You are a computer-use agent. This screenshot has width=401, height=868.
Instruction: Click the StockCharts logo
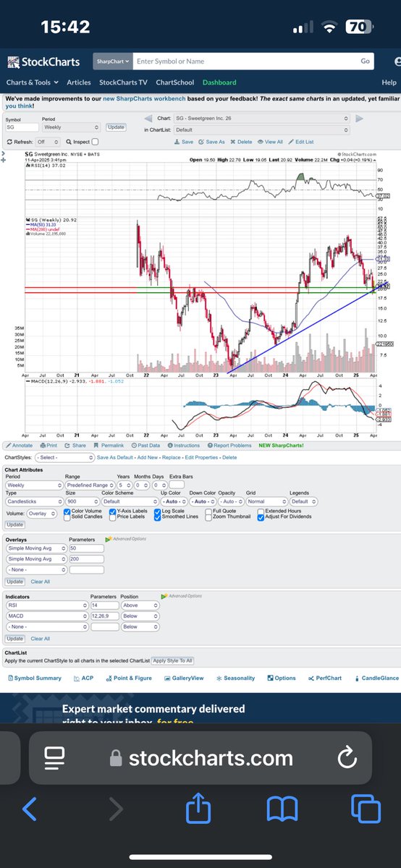point(43,62)
